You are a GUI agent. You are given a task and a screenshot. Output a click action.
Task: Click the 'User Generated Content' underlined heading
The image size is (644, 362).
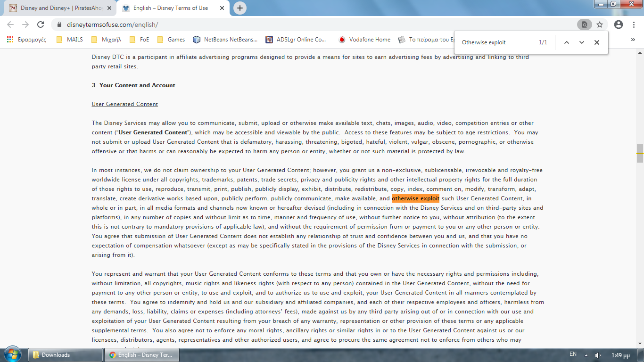pos(125,104)
